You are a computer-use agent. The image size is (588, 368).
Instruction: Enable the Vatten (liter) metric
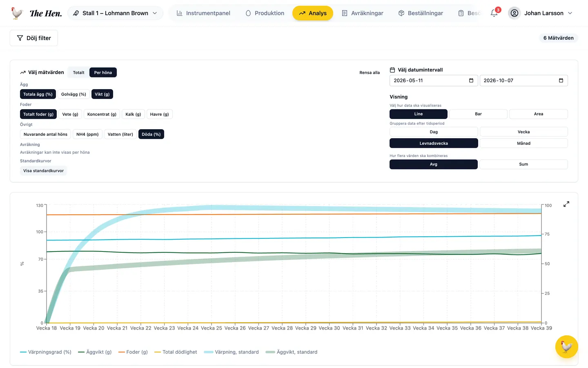tap(120, 134)
